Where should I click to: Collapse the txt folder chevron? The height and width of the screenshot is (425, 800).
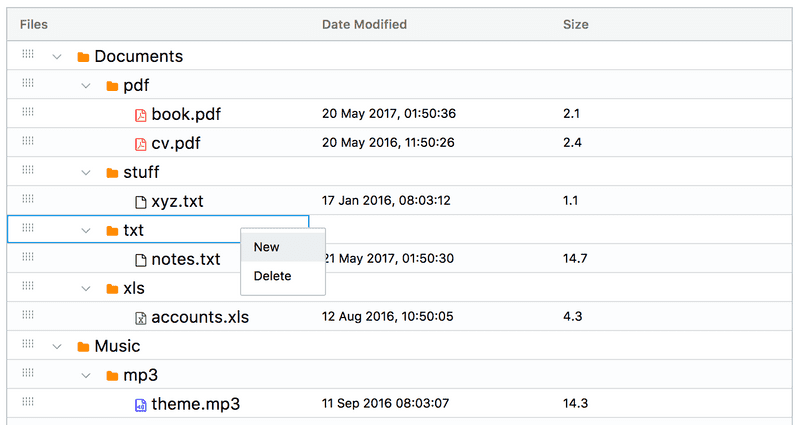[86, 231]
